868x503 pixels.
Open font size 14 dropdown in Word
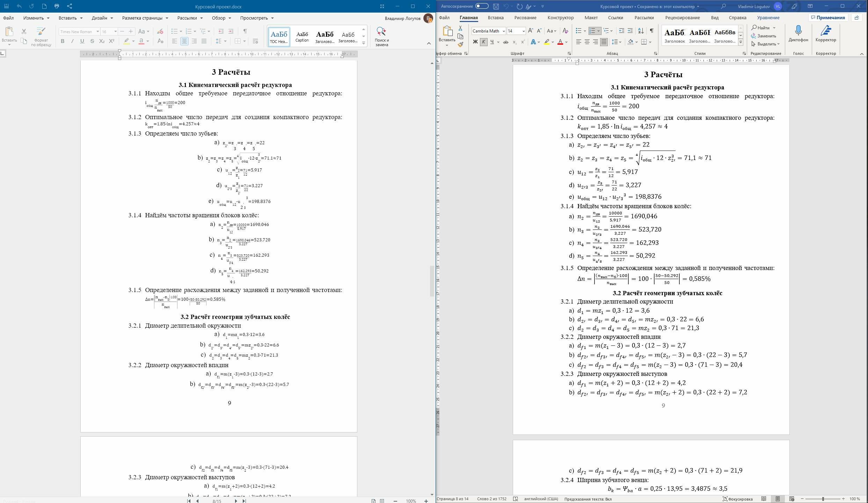coord(523,31)
